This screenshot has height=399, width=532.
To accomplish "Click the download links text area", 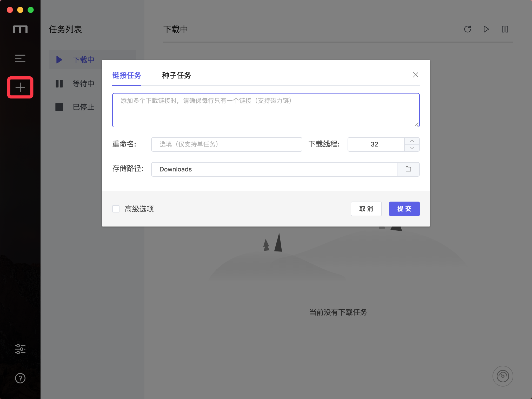I will [x=266, y=110].
